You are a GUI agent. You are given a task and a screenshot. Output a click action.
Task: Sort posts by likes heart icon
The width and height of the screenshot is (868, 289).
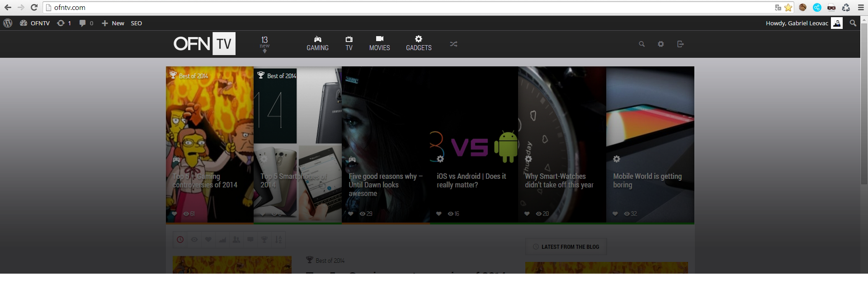(x=208, y=240)
